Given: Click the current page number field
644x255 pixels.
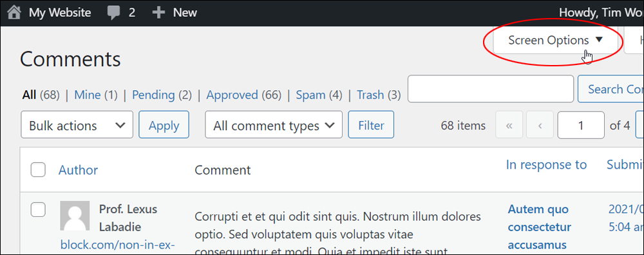Looking at the screenshot, I should coord(581,125).
